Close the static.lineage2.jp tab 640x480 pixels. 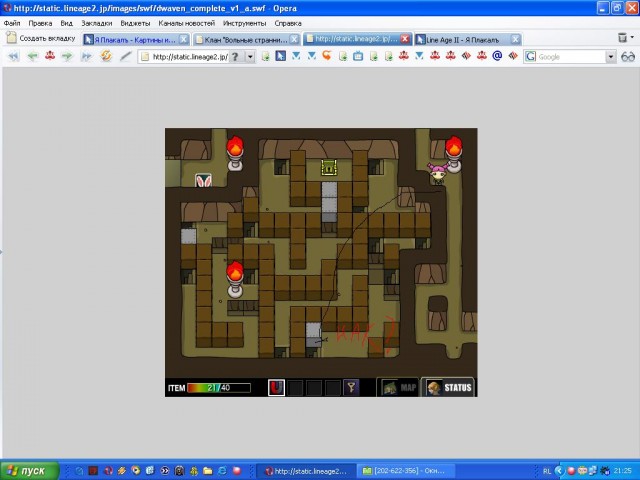click(x=404, y=39)
